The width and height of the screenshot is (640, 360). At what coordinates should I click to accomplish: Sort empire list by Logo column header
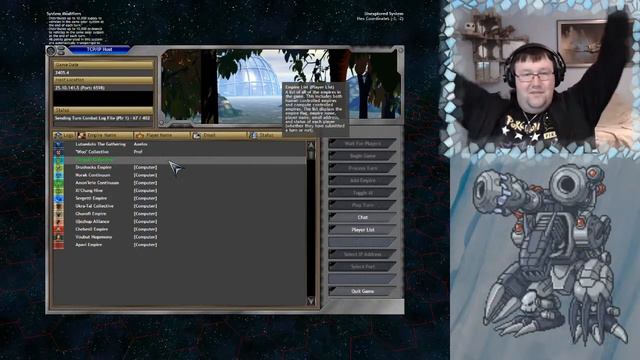[64, 136]
